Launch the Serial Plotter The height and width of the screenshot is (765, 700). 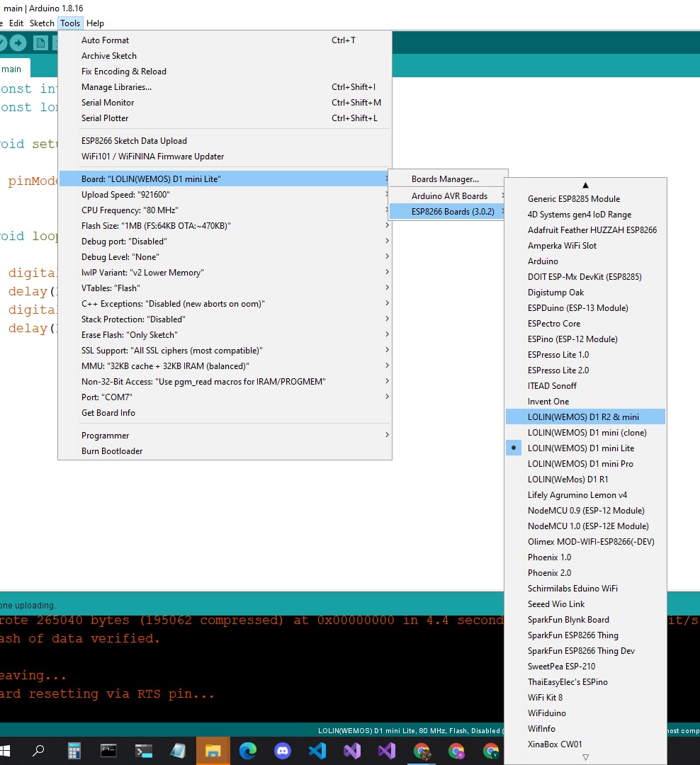point(225,118)
